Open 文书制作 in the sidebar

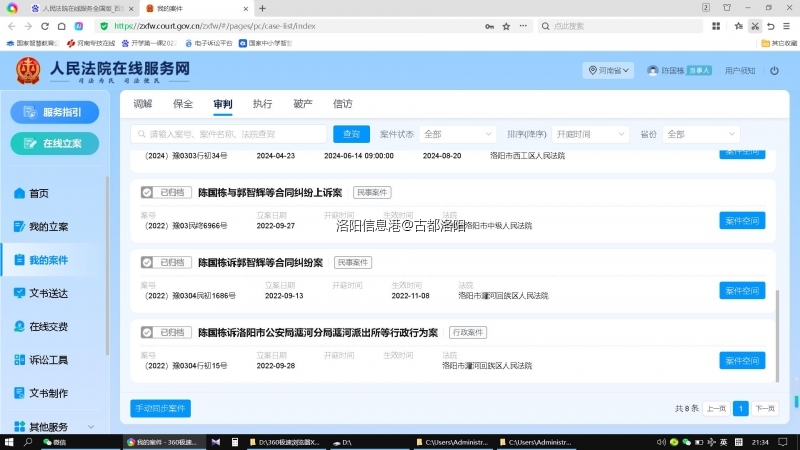tap(41, 393)
